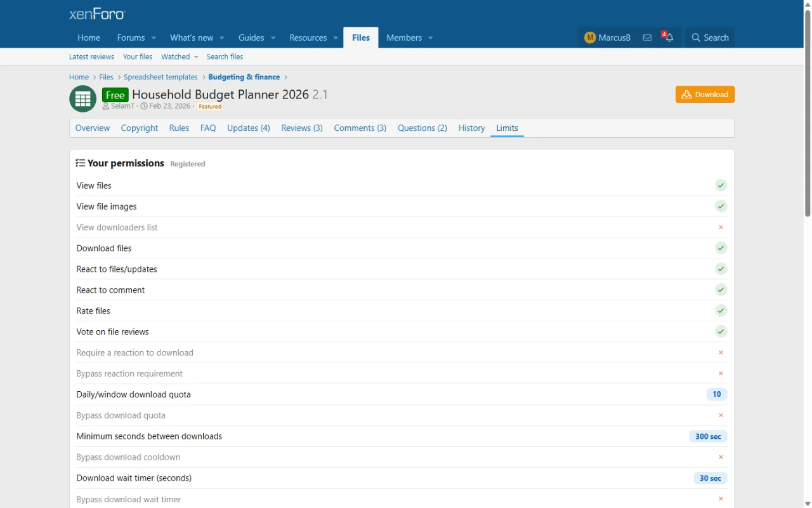Open the FAQ tab
The image size is (812, 508).
(x=208, y=128)
